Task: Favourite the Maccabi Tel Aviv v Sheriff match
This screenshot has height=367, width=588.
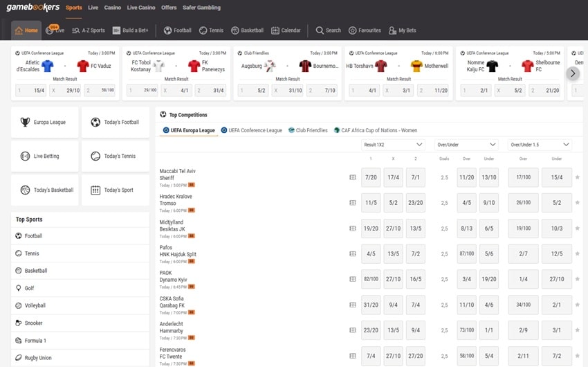Action: click(578, 177)
